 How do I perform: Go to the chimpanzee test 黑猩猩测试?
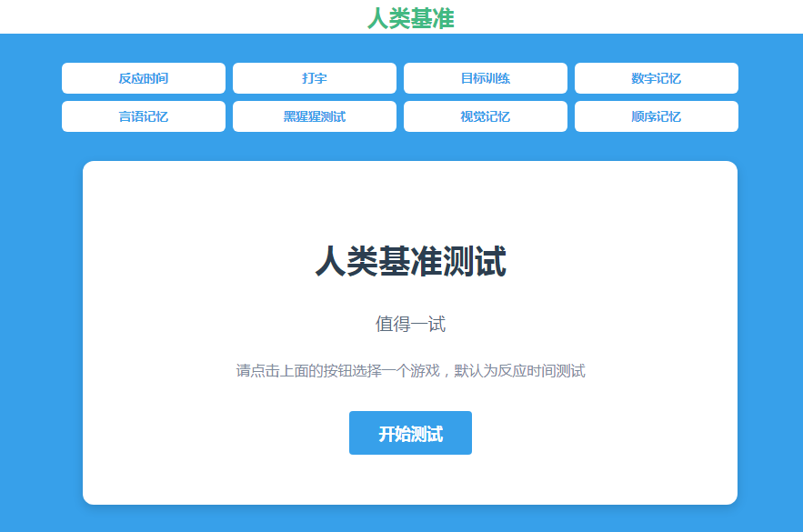coord(314,116)
